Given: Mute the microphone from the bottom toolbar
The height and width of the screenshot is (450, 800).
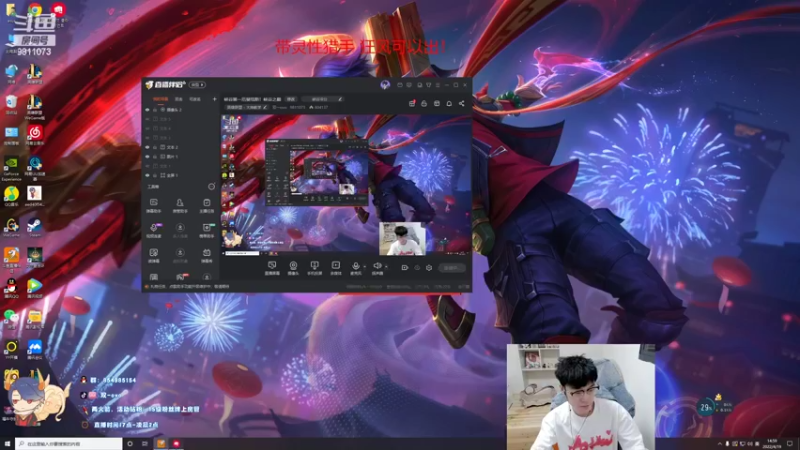Looking at the screenshot, I should coord(356,266).
